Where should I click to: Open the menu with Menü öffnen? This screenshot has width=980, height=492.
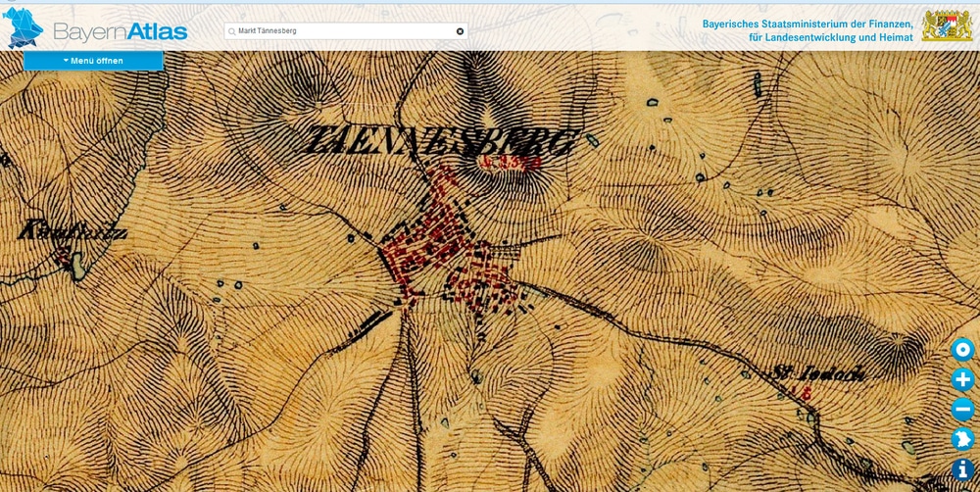pyautogui.click(x=93, y=61)
